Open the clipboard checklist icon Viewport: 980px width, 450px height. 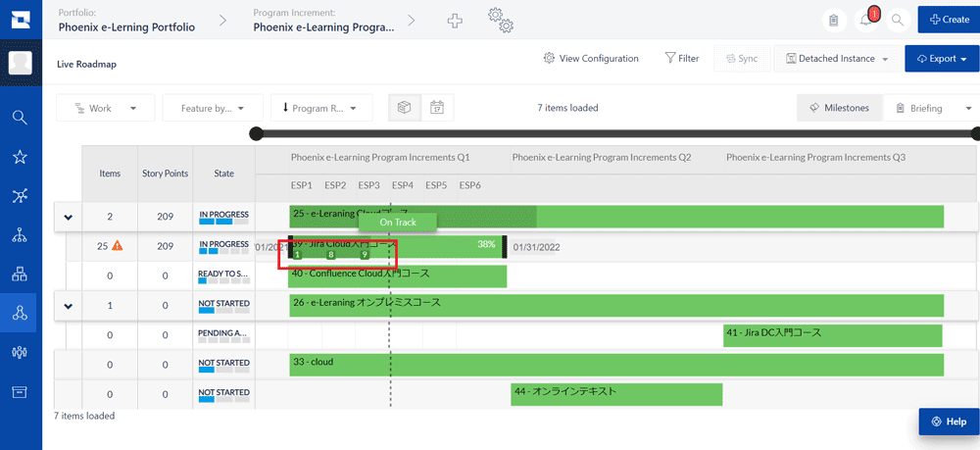(x=833, y=20)
